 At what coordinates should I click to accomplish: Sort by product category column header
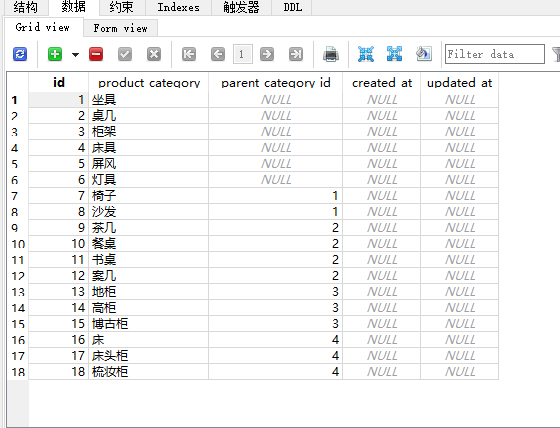(149, 83)
